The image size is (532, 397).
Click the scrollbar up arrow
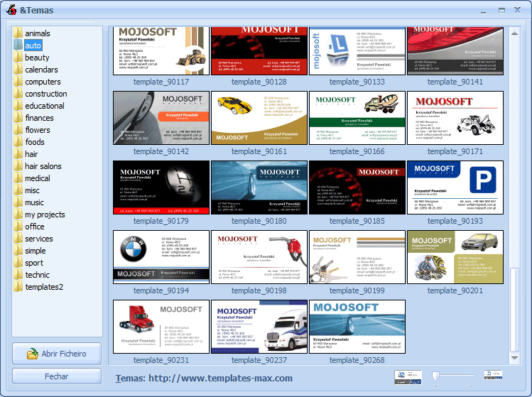coord(514,33)
